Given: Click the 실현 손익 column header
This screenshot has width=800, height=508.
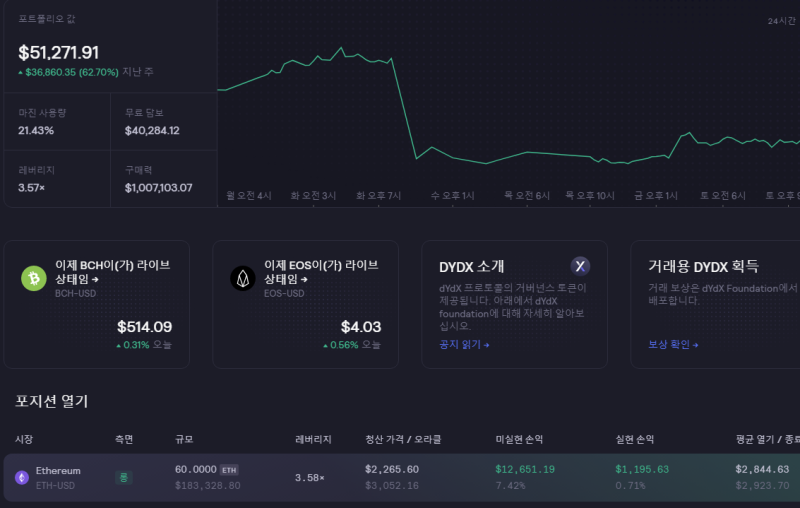Looking at the screenshot, I should click(635, 439).
